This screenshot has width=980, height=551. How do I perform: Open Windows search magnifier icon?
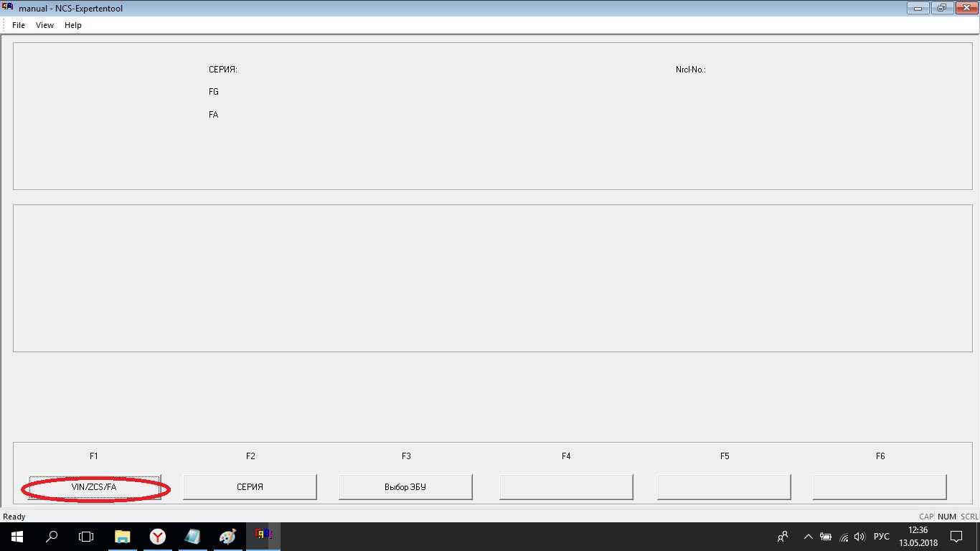pyautogui.click(x=52, y=537)
